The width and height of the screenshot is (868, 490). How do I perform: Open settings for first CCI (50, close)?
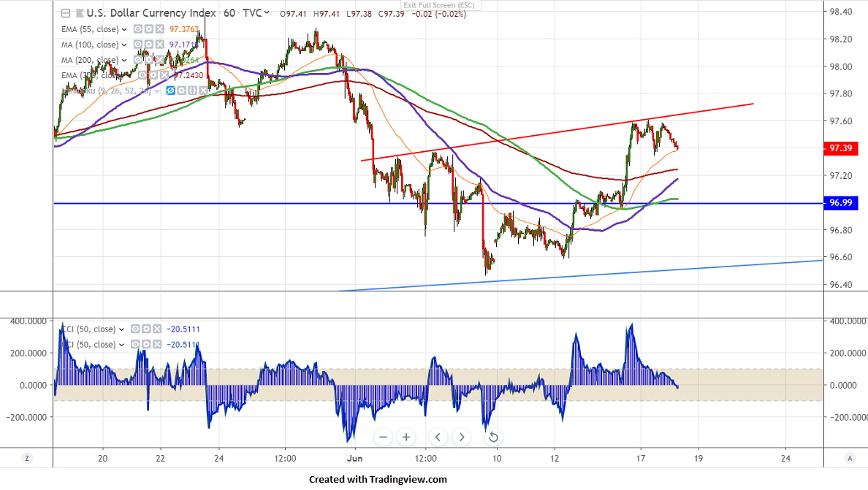146,329
